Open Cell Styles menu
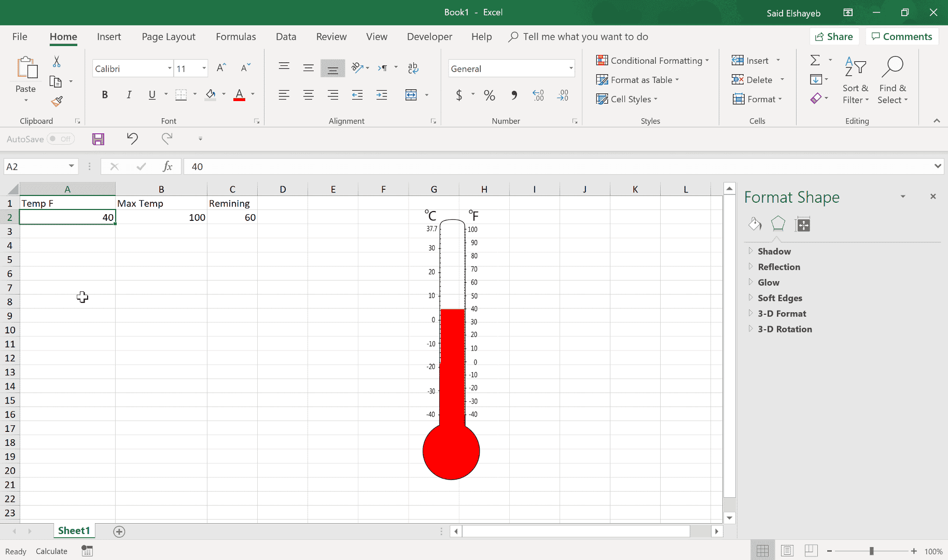Screen dimensions: 948x560 pos(627,99)
